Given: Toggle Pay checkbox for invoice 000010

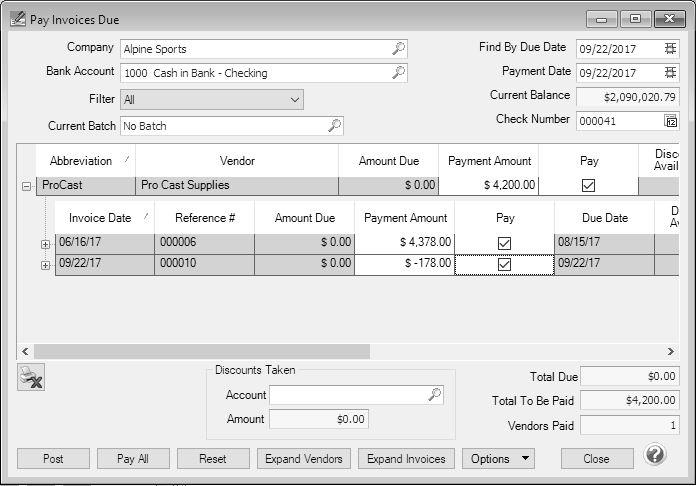Looking at the screenshot, I should (504, 264).
